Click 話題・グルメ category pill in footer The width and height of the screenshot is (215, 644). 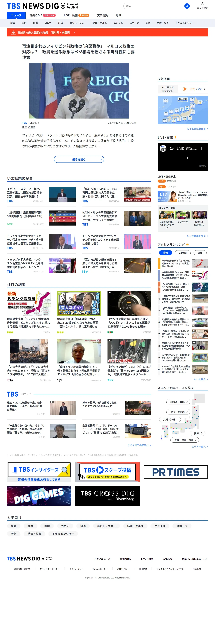pyautogui.click(x=135, y=526)
